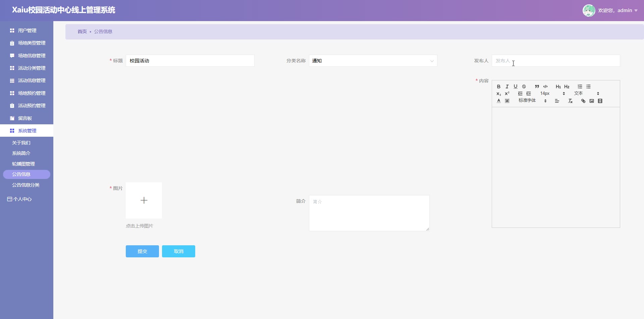Select 公告信息 submenu item
The image size is (644, 319).
point(26,174)
